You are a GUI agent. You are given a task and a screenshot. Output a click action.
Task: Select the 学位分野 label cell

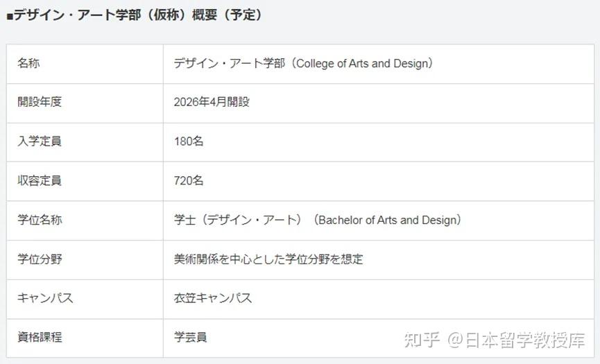pyautogui.click(x=40, y=259)
